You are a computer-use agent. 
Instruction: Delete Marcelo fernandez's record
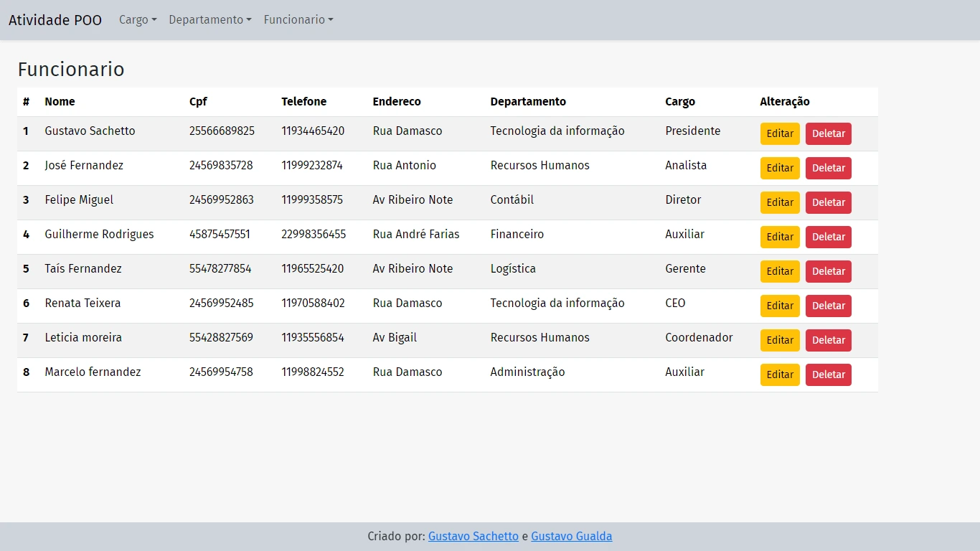tap(828, 375)
